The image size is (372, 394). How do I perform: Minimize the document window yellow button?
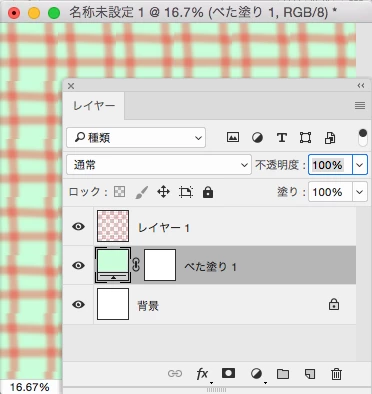click(34, 13)
